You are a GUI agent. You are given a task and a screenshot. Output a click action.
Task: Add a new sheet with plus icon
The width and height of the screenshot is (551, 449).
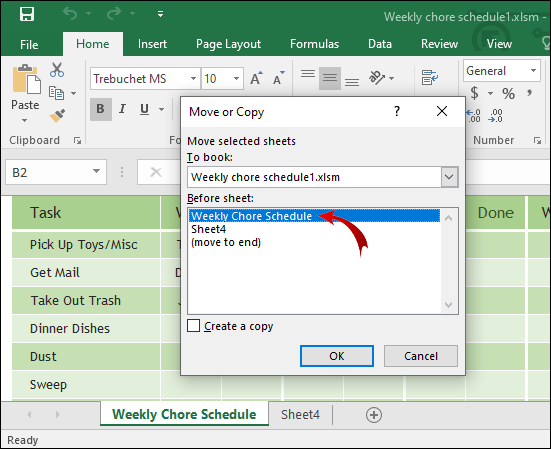pos(374,415)
